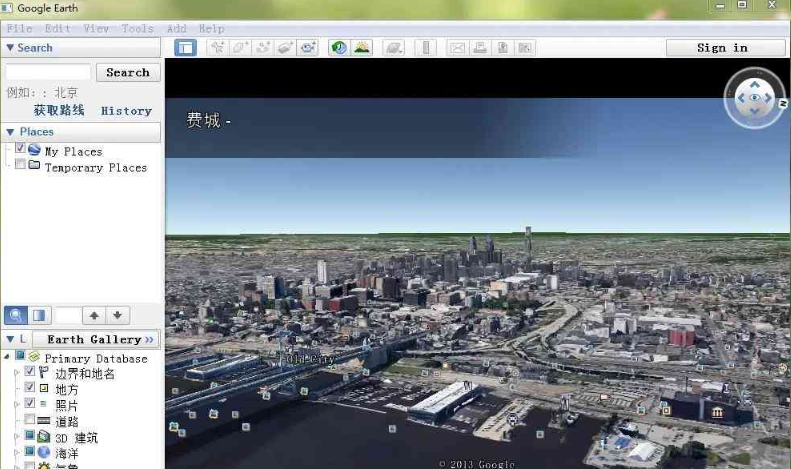Check the Temporary Places checkbox
This screenshot has height=469, width=791.
[x=20, y=165]
